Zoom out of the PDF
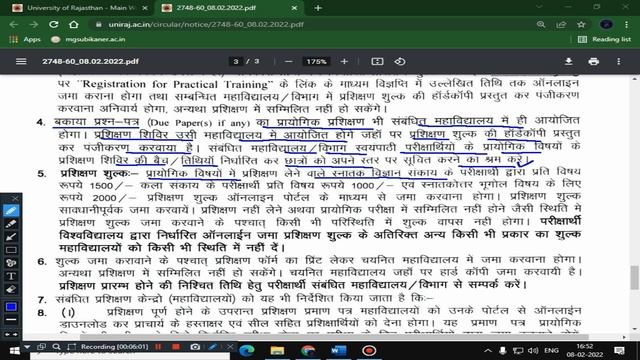 (289, 61)
